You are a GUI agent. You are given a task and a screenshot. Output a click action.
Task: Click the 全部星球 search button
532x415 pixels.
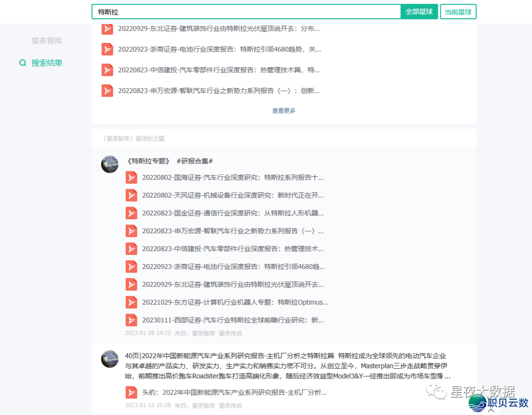coord(419,12)
